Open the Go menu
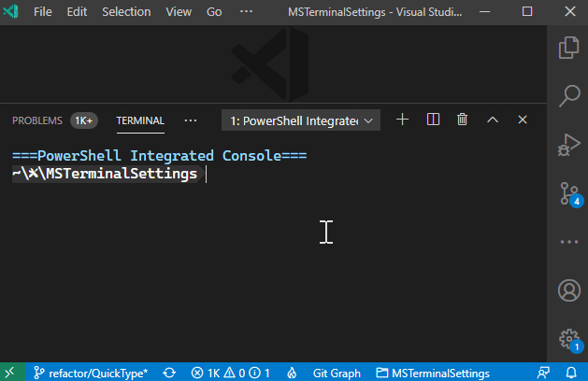Image resolution: width=588 pixels, height=381 pixels. click(x=214, y=12)
